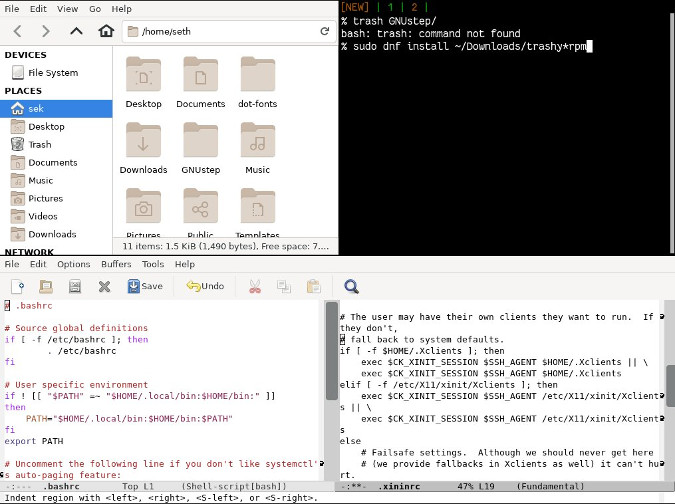
Task: Click the scissors cut icon
Action: 254,286
